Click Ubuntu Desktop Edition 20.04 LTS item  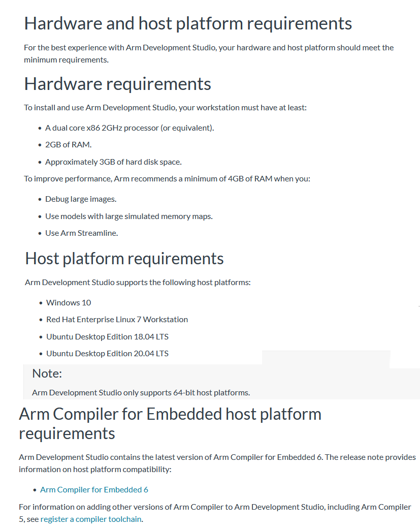pyautogui.click(x=107, y=354)
